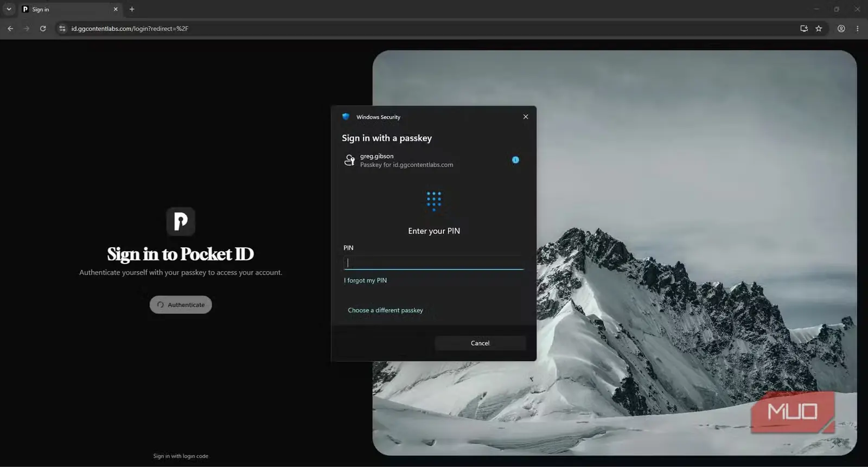Open the tab search dropdown arrow
Viewport: 868px width, 467px height.
click(x=9, y=9)
